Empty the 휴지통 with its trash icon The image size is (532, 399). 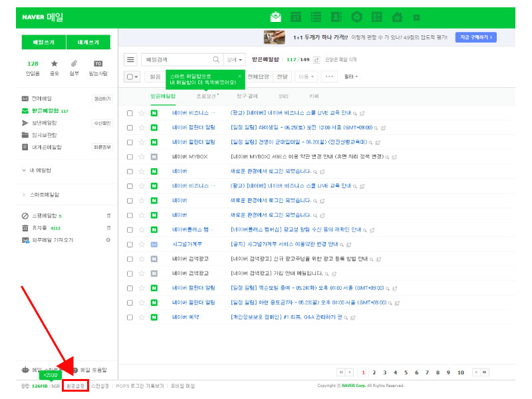pos(108,227)
